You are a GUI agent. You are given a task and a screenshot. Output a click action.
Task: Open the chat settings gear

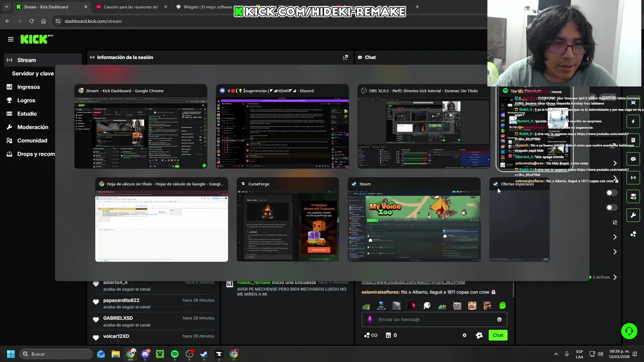pyautogui.click(x=464, y=335)
